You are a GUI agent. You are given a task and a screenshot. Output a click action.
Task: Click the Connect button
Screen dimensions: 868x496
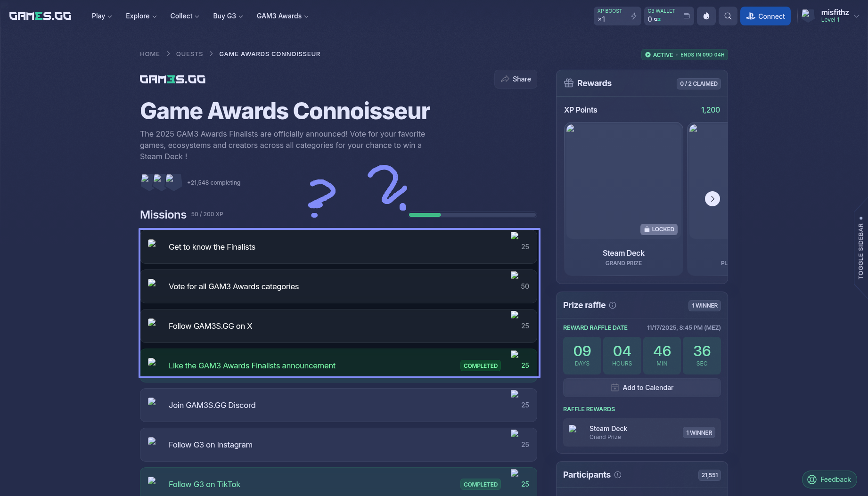coord(765,16)
